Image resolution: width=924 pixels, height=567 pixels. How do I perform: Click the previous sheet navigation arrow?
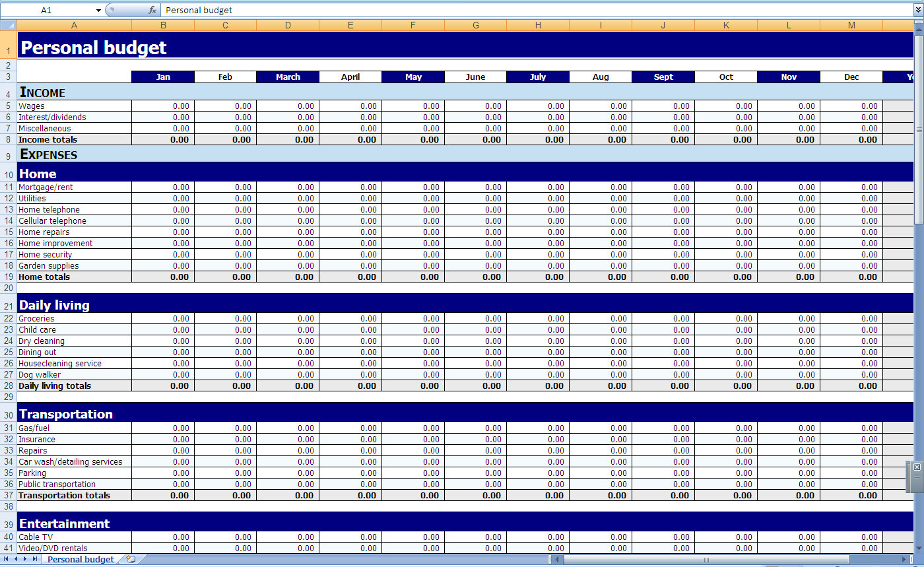pyautogui.click(x=16, y=559)
